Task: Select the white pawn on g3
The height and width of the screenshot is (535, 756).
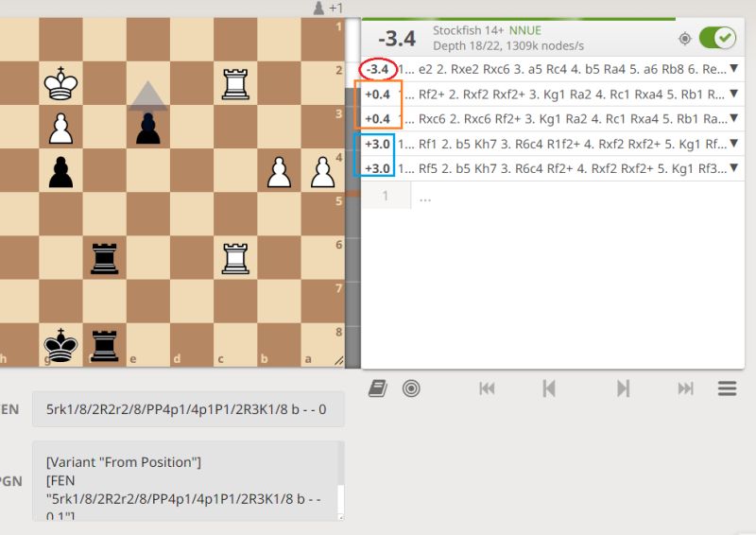Action: point(60,129)
